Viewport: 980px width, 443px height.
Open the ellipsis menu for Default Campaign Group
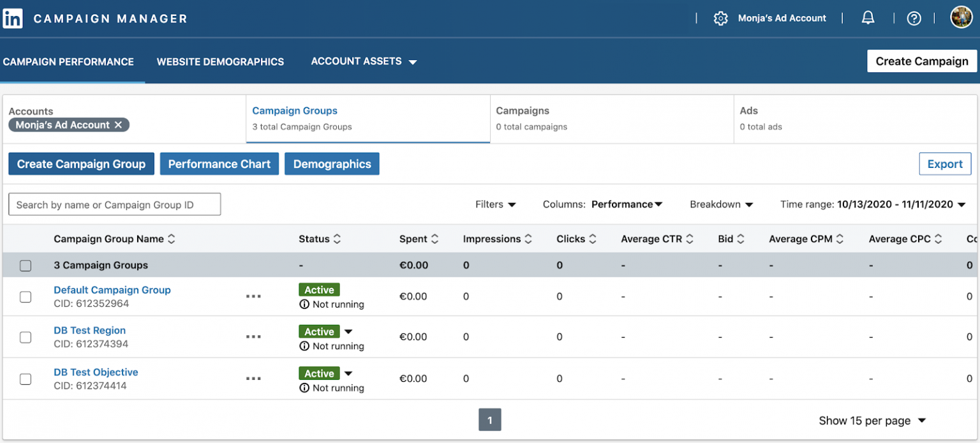coord(253,296)
